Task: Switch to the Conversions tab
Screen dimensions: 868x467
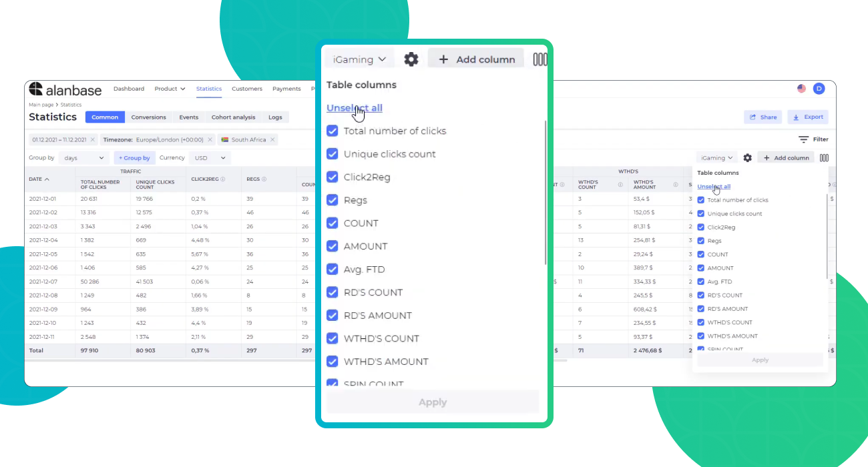Action: pos(148,117)
